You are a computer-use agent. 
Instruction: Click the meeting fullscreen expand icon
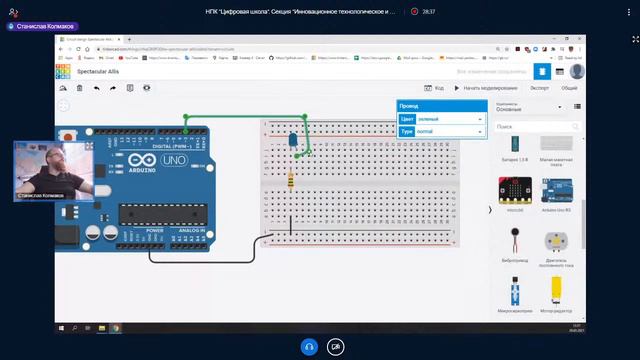636,39
